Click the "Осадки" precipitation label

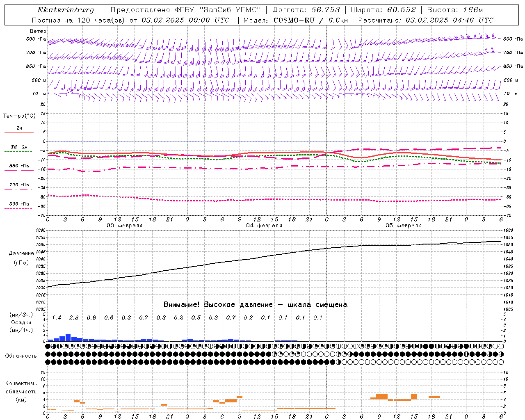(x=21, y=322)
